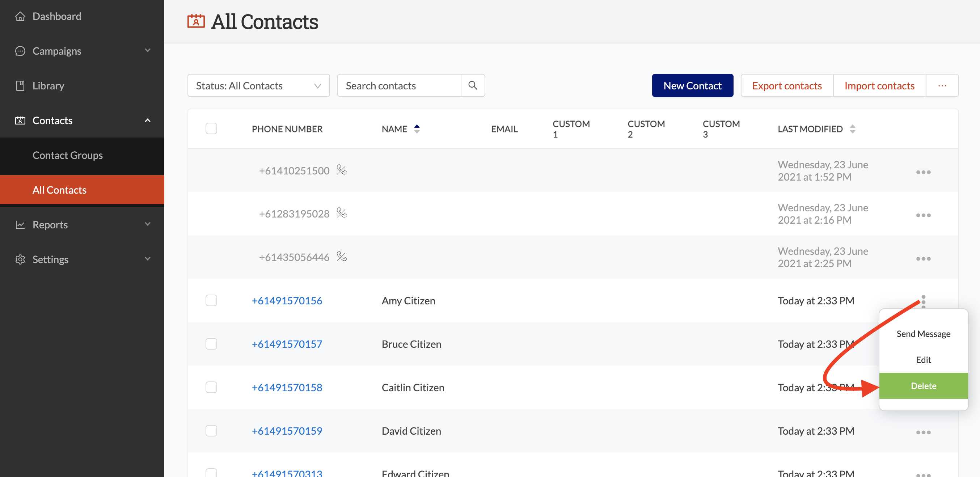980x477 pixels.
Task: Check the box for Bruce Citizen
Action: click(x=211, y=344)
